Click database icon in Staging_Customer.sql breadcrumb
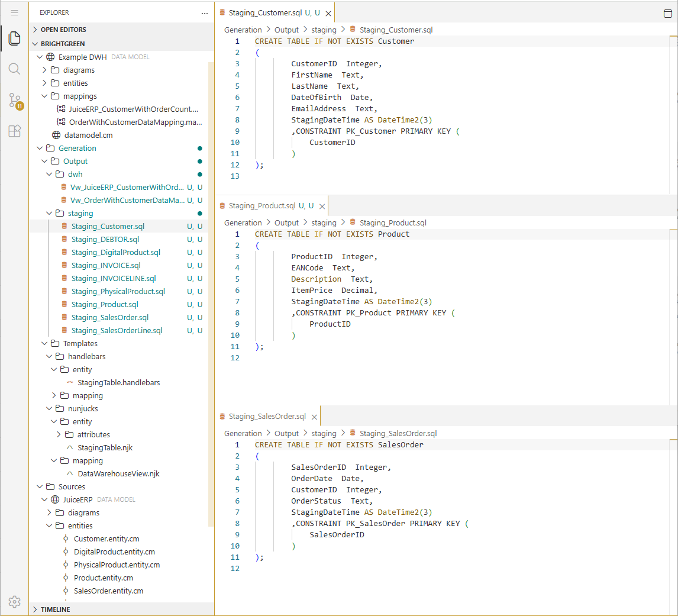Viewport: 678px width, 616px height. tap(353, 29)
